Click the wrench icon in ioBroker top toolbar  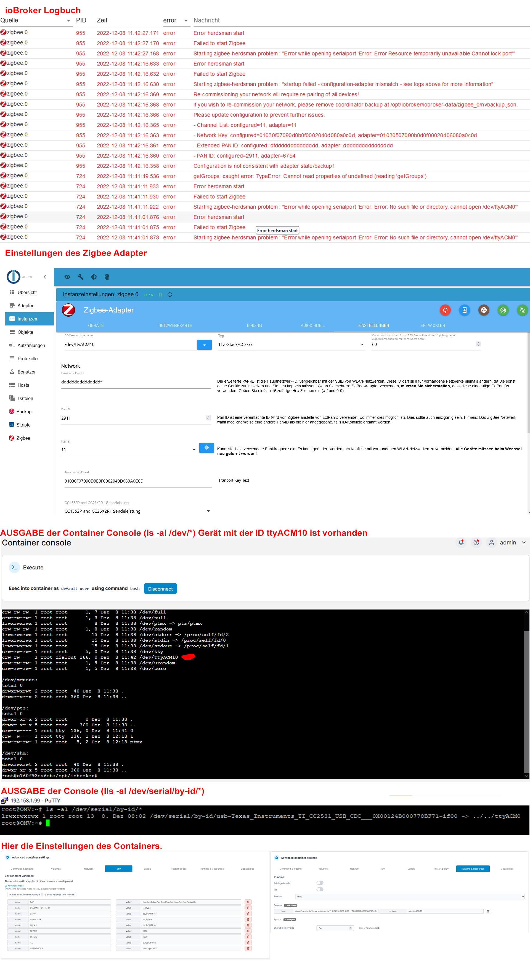(80, 277)
